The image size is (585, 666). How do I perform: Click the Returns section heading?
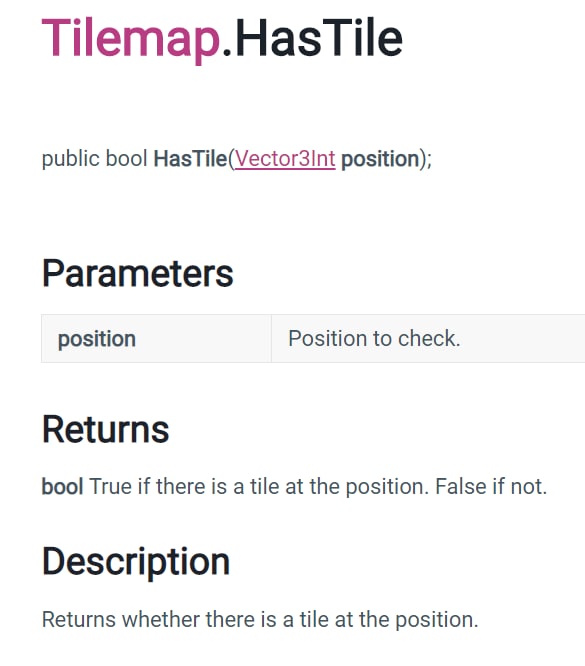click(105, 429)
